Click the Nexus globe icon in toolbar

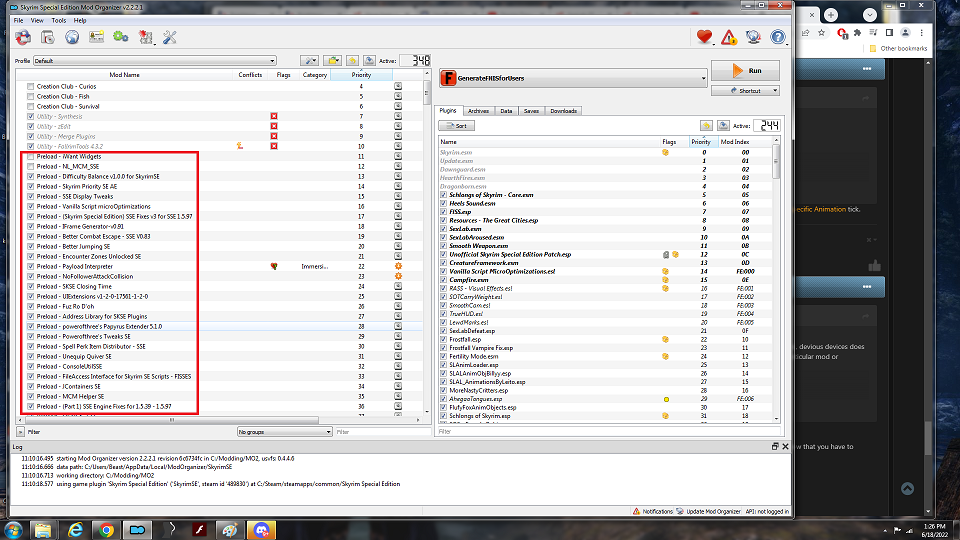pos(72,37)
